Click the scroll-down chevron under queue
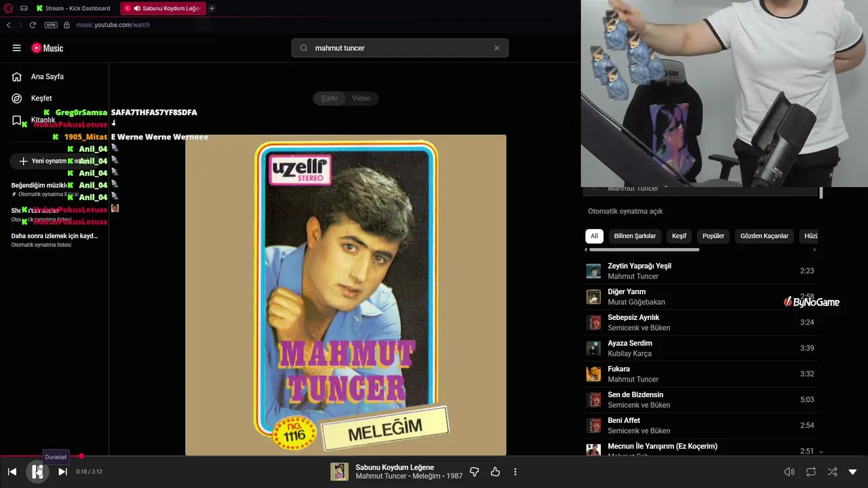Image resolution: width=868 pixels, height=488 pixels. point(821,451)
